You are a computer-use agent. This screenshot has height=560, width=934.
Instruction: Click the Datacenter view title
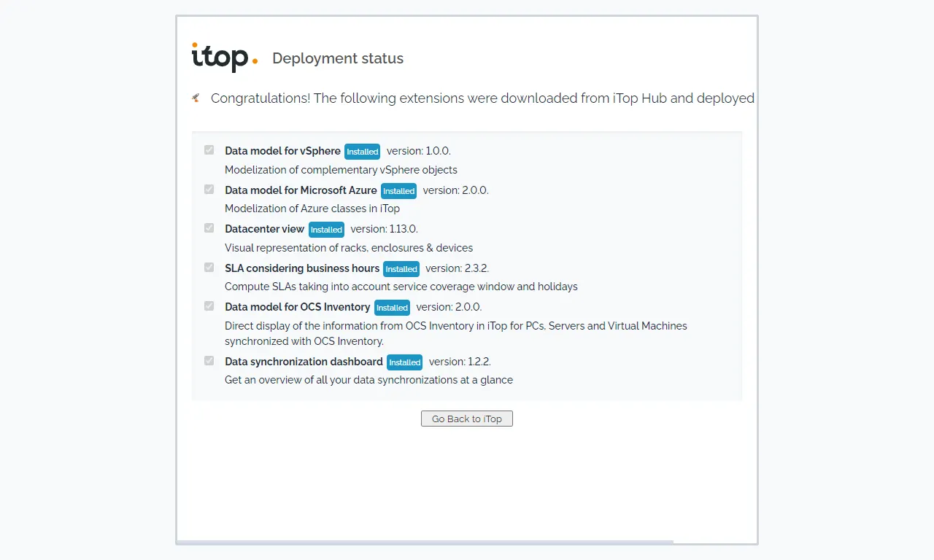264,229
